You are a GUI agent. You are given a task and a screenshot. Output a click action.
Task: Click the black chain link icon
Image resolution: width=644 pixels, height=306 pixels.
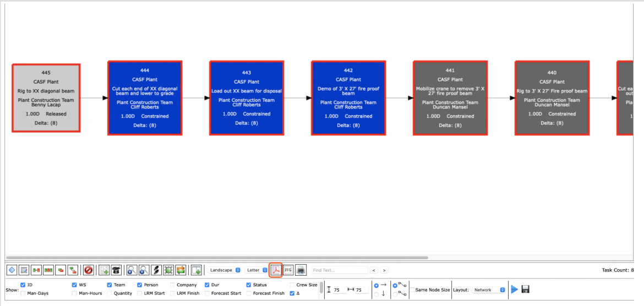point(156,270)
